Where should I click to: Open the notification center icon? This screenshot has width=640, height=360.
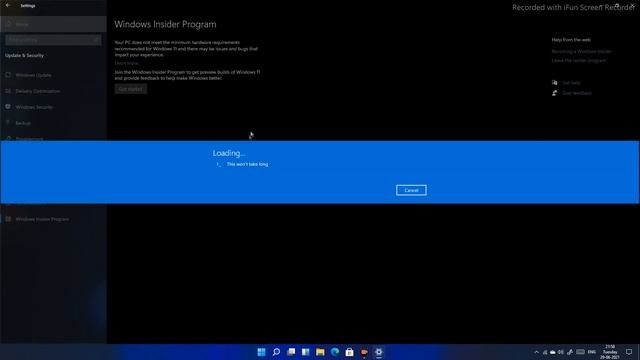click(x=629, y=352)
